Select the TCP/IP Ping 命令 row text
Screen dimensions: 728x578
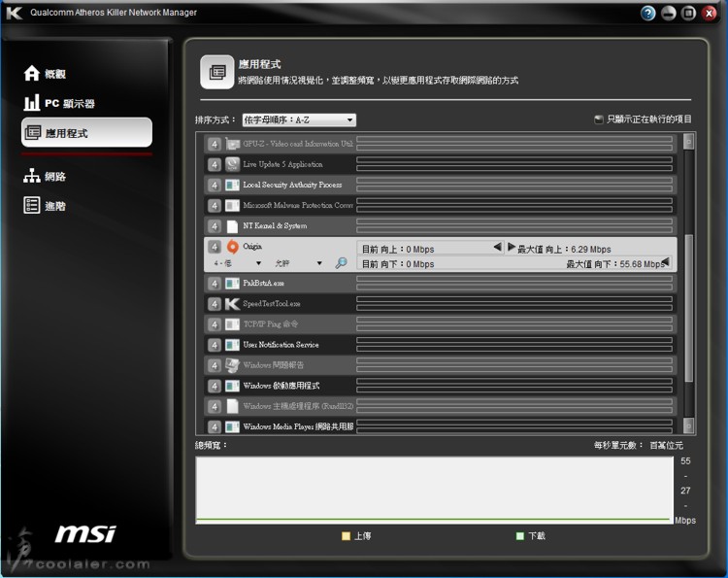(x=271, y=324)
